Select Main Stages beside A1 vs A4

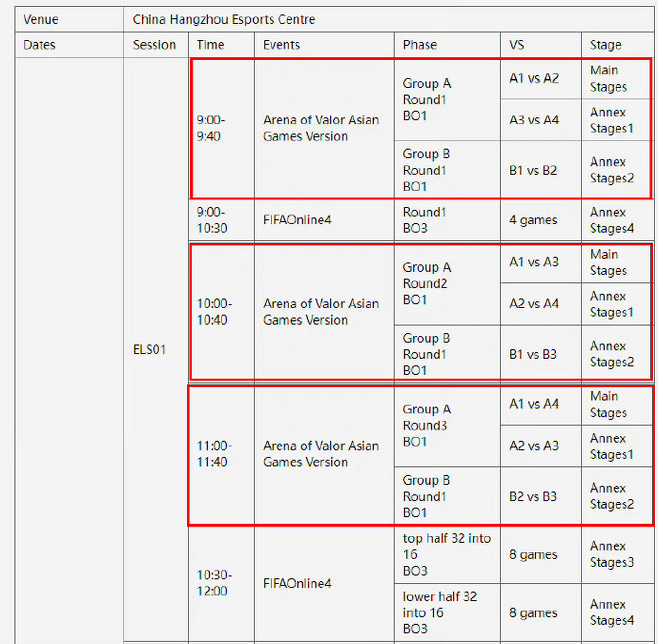click(617, 404)
